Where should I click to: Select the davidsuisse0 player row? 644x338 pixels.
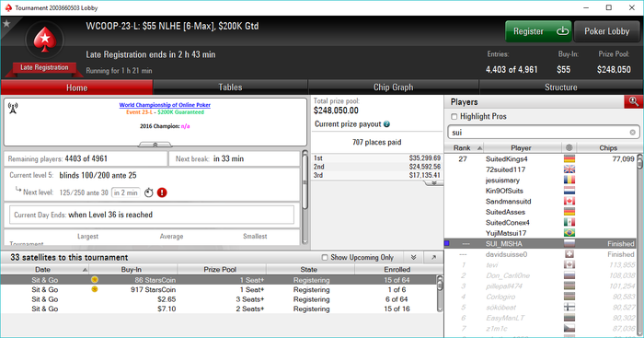click(541, 254)
